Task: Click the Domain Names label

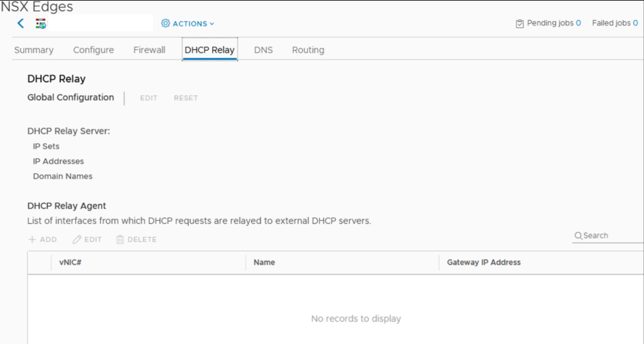Action: (62, 176)
